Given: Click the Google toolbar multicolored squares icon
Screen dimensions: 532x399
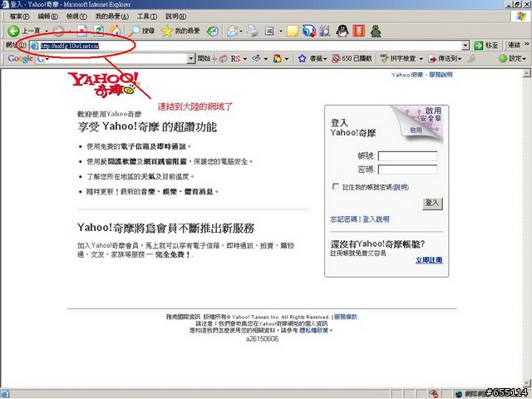Looking at the screenshot, I should click(x=277, y=58).
